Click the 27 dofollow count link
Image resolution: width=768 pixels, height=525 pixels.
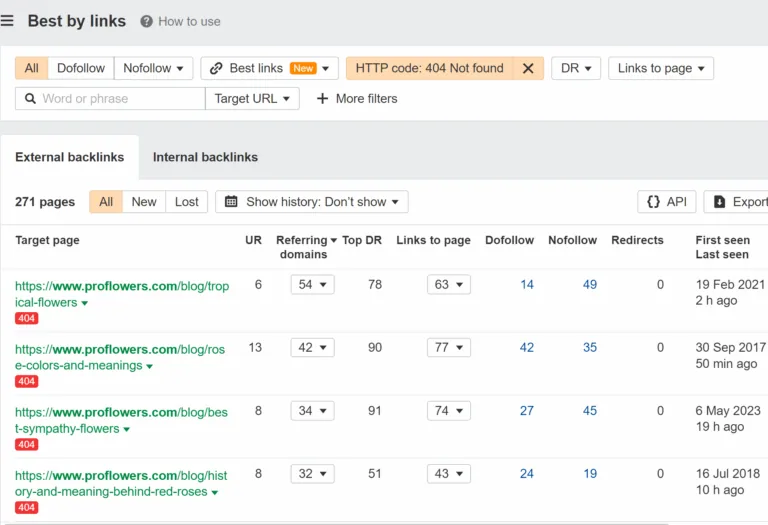click(527, 411)
